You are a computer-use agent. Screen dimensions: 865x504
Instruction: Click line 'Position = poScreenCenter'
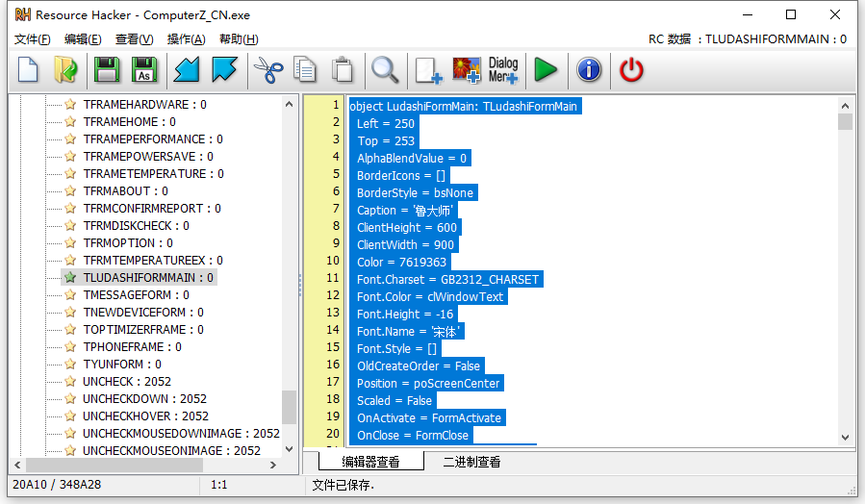[427, 383]
